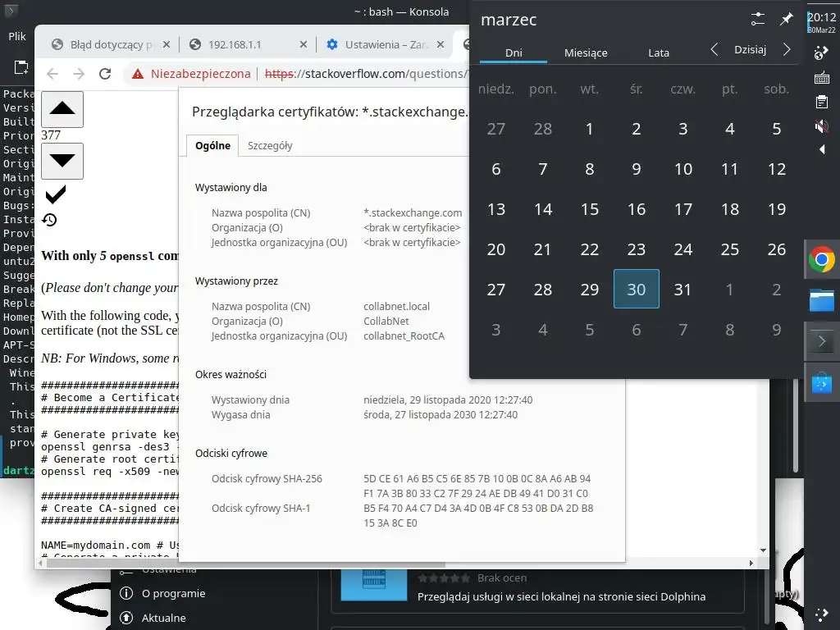Click the SHA-256 fingerprint value
The image size is (840, 630).
(x=477, y=486)
